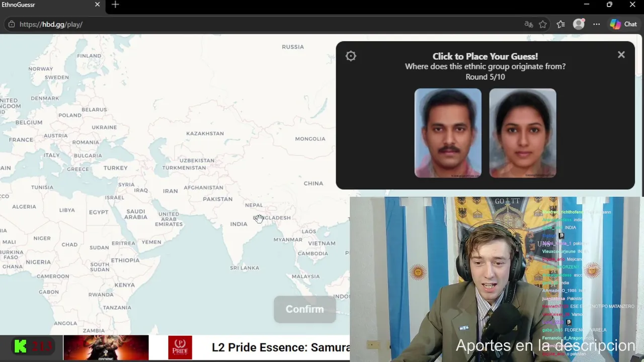
Task: Place guess on RUSSIA label
Action: point(293,47)
